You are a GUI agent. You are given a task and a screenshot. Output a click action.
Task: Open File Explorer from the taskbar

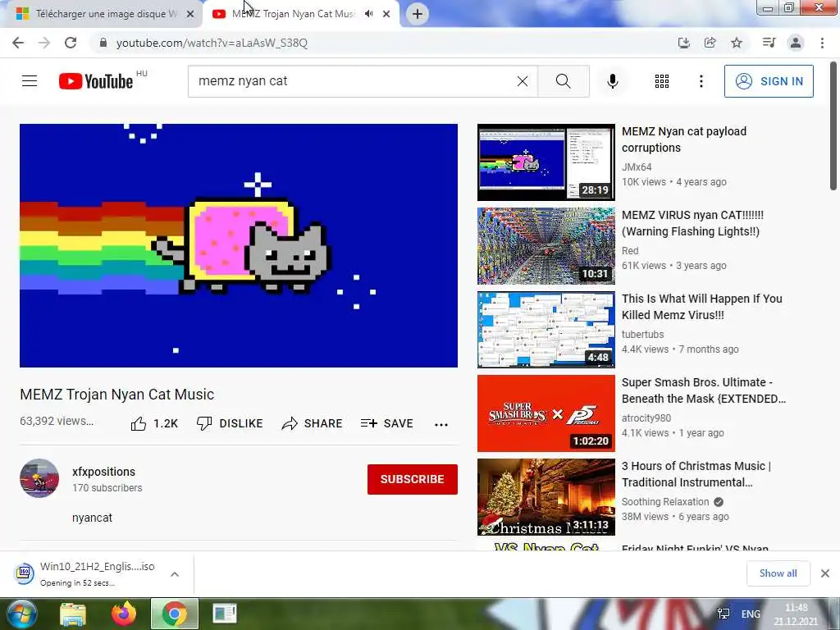[x=73, y=614]
